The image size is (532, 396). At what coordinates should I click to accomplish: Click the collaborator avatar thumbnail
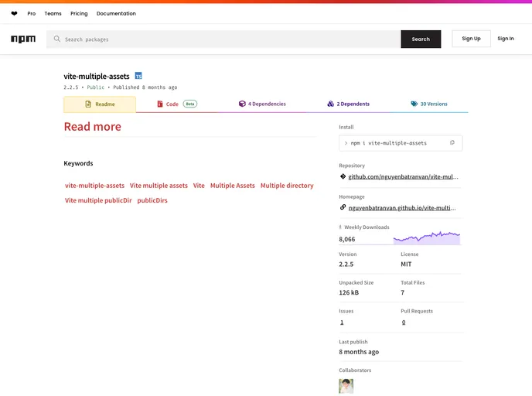coord(346,386)
